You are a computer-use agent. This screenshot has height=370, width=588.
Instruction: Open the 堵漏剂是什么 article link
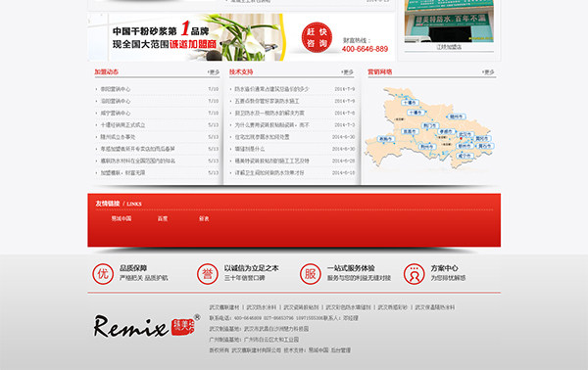click(x=250, y=149)
